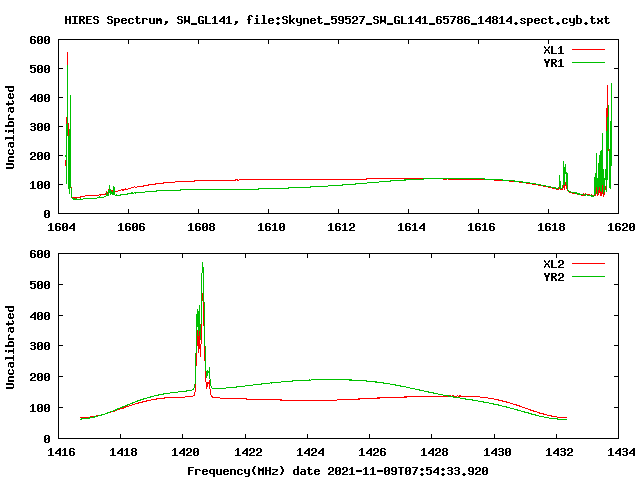This screenshot has width=640, height=480.
Task: Click the 1618 tick label on top plot
Action: [x=551, y=227]
